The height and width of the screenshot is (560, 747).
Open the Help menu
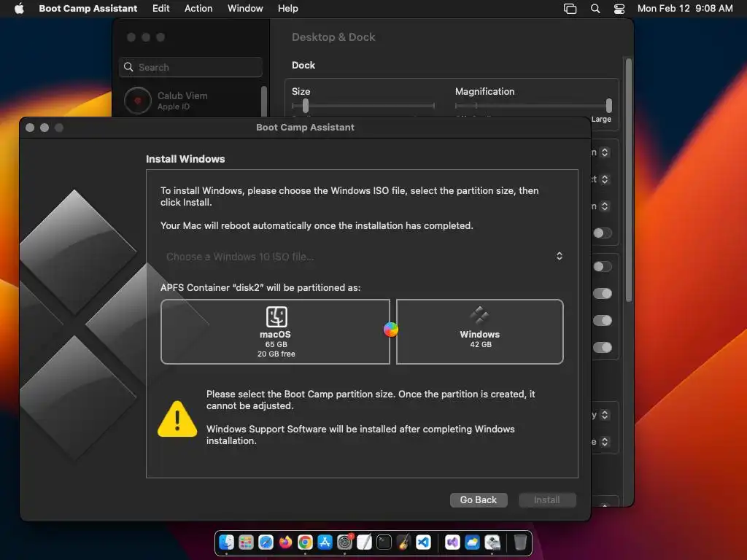click(x=287, y=8)
